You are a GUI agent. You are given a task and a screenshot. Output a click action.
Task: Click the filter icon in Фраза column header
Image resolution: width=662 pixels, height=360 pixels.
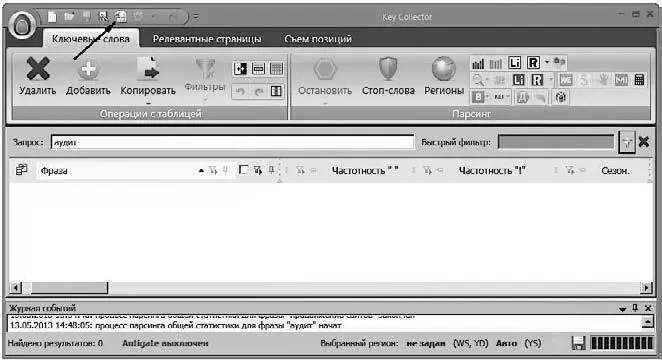click(214, 171)
